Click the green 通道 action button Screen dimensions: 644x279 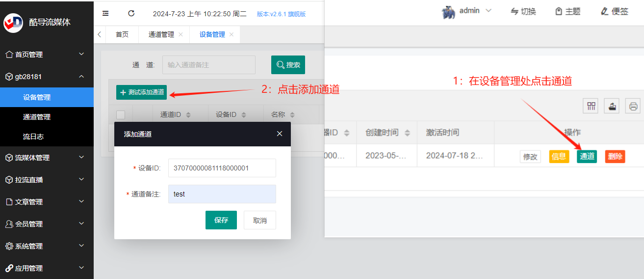(587, 157)
